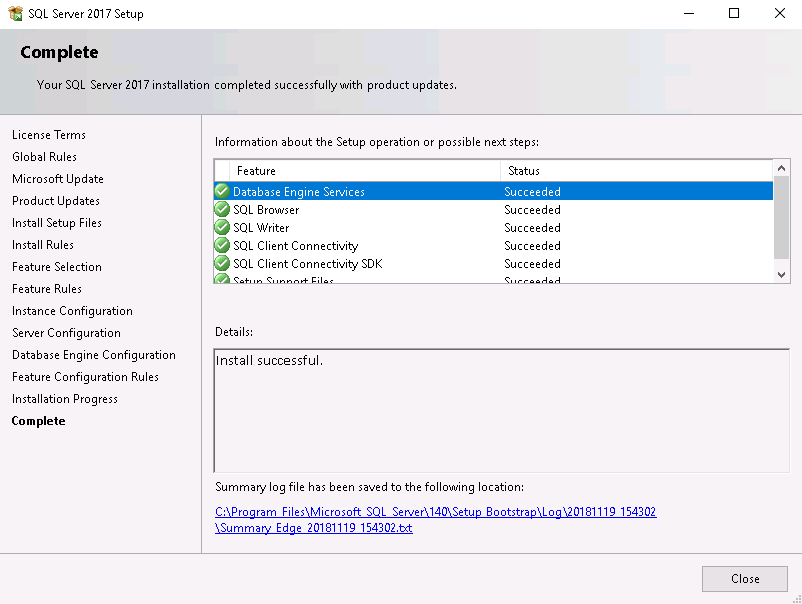Image resolution: width=802 pixels, height=604 pixels.
Task: Select Feature Configuration Rules step
Action: 85,376
